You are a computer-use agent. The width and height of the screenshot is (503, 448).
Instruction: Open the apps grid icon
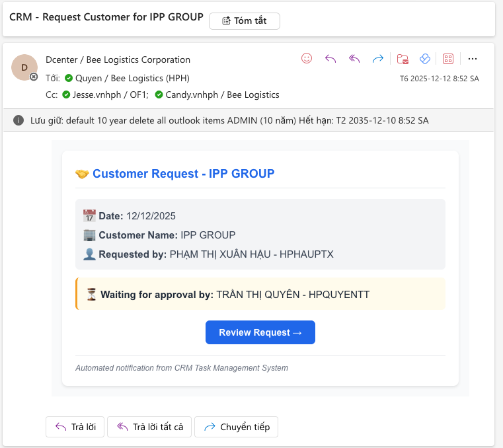click(x=448, y=59)
